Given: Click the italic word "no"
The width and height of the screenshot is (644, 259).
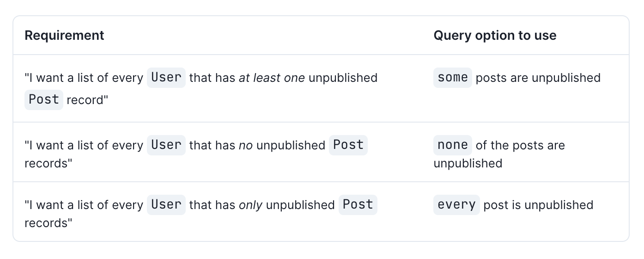Looking at the screenshot, I should coord(245,145).
